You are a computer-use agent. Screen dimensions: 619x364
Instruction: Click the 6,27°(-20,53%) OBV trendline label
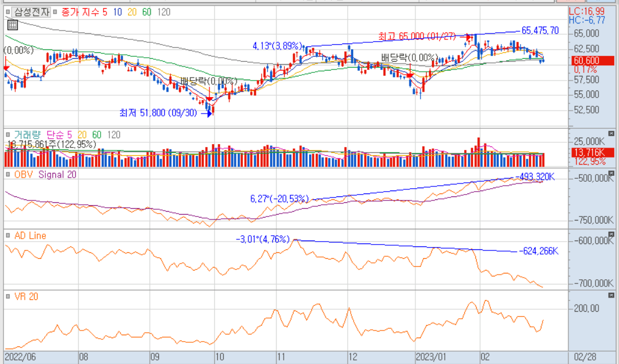279,199
